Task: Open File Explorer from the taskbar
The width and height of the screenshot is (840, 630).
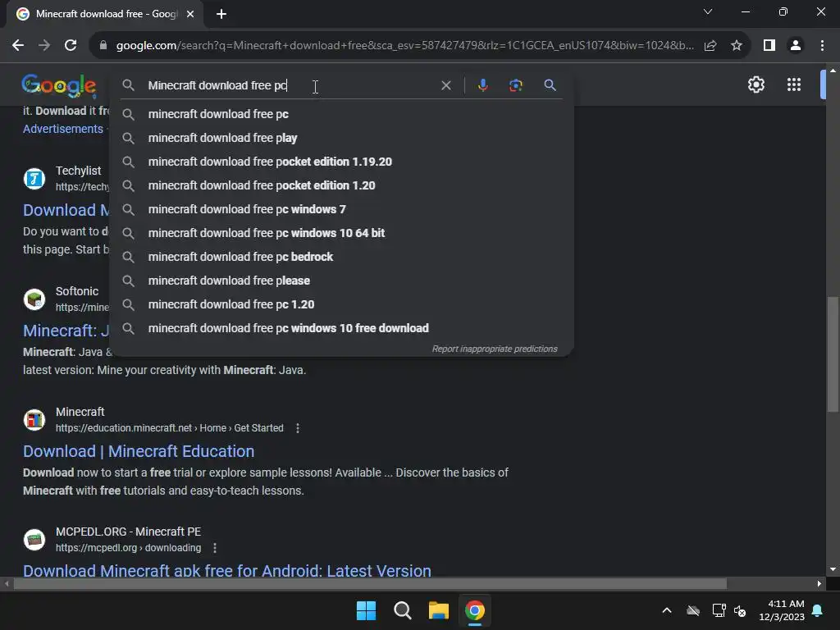Action: click(x=439, y=610)
